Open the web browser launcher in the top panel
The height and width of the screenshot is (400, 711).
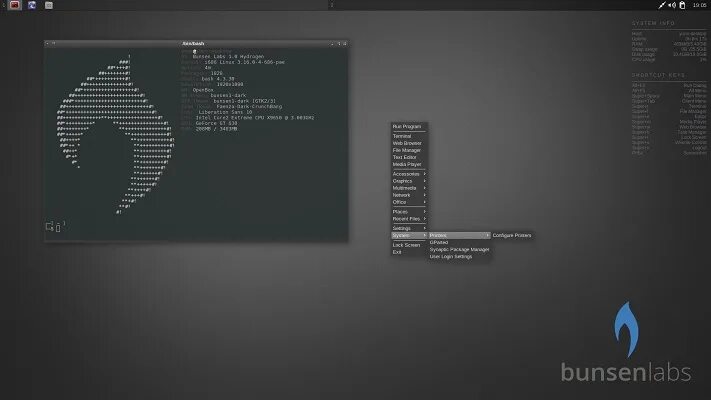[32, 5]
